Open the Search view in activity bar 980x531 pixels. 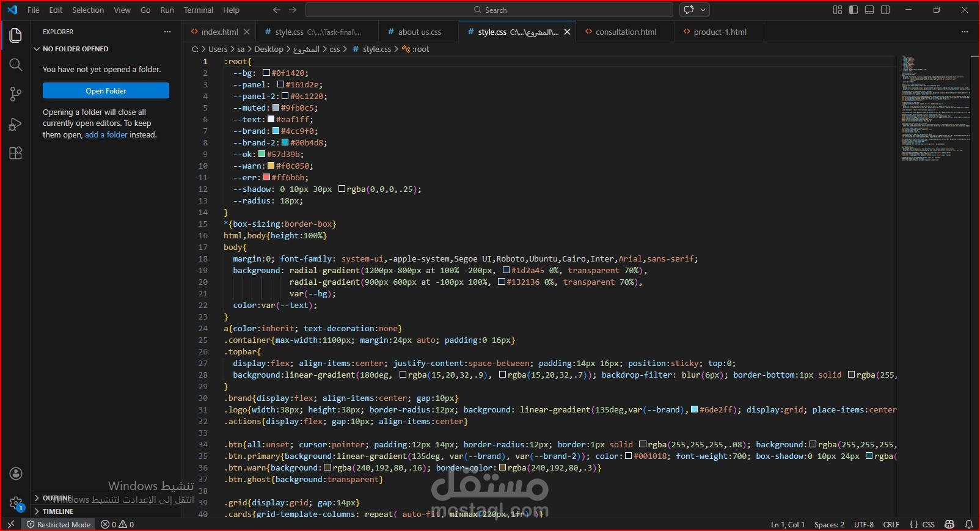16,65
